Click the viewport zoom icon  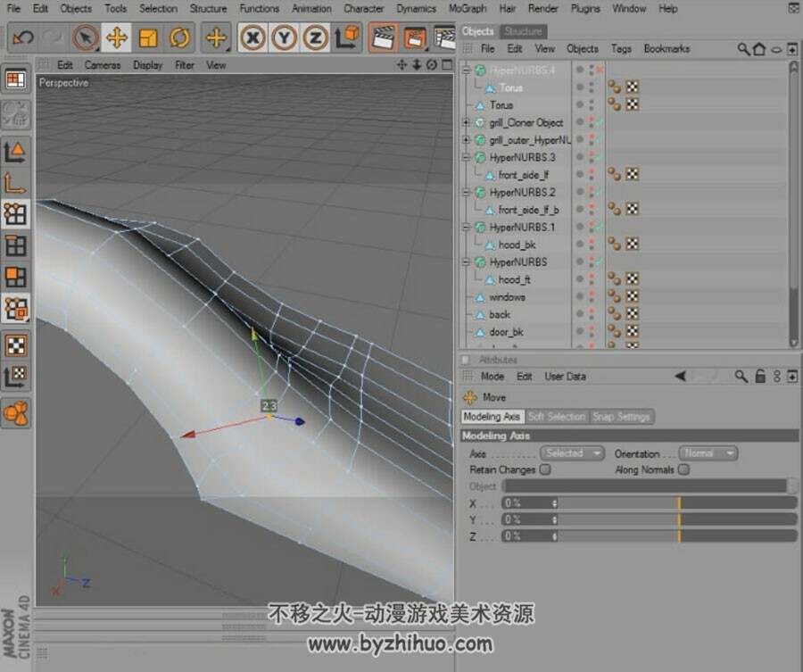click(417, 64)
